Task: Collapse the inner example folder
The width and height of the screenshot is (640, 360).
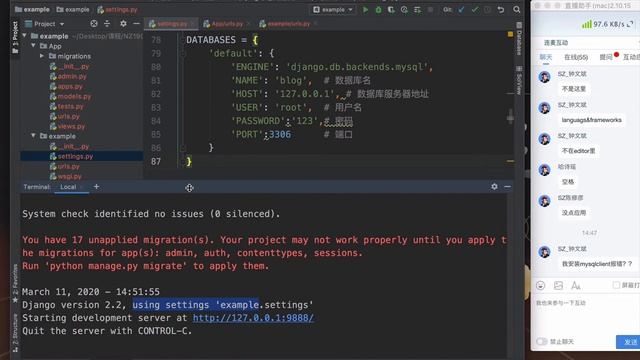Action: coord(34,136)
